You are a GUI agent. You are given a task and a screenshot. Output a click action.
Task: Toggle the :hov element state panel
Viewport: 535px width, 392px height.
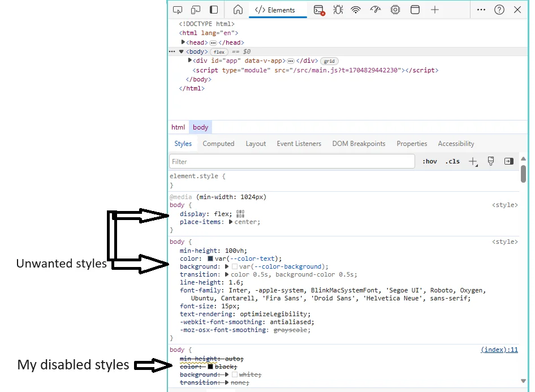[x=430, y=161]
